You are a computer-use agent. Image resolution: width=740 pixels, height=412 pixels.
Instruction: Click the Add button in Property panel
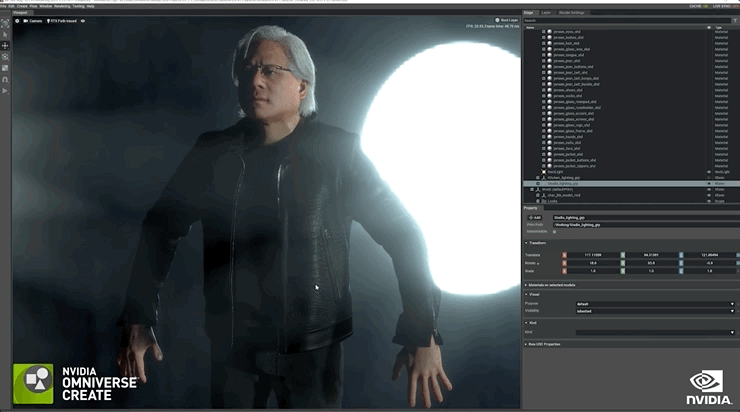535,218
